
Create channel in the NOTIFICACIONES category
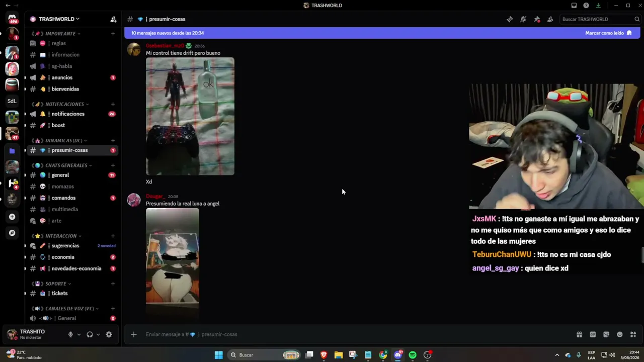pos(113,104)
